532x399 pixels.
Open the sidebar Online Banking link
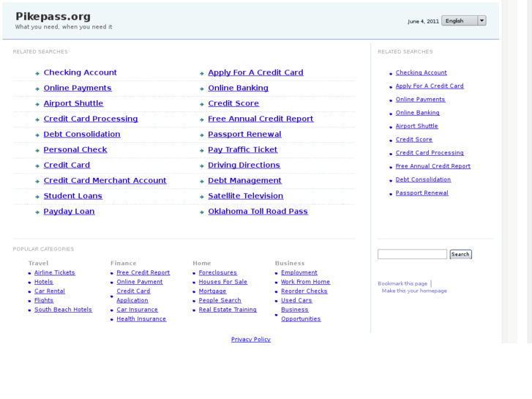417,113
